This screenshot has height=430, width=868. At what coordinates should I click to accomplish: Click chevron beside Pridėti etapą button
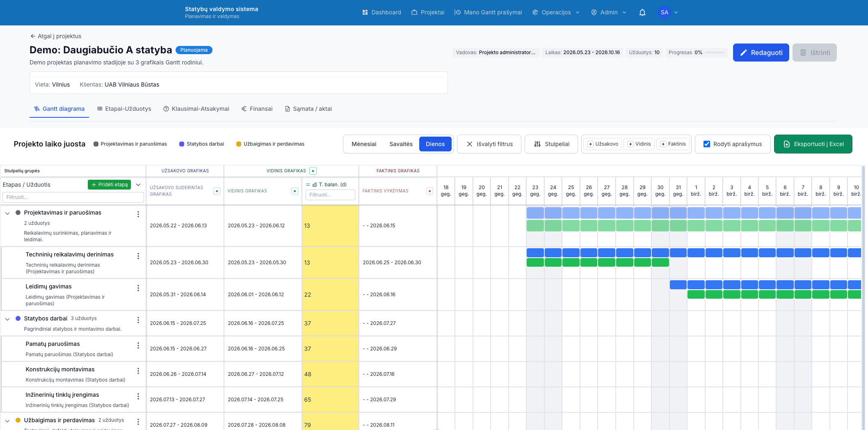138,185
